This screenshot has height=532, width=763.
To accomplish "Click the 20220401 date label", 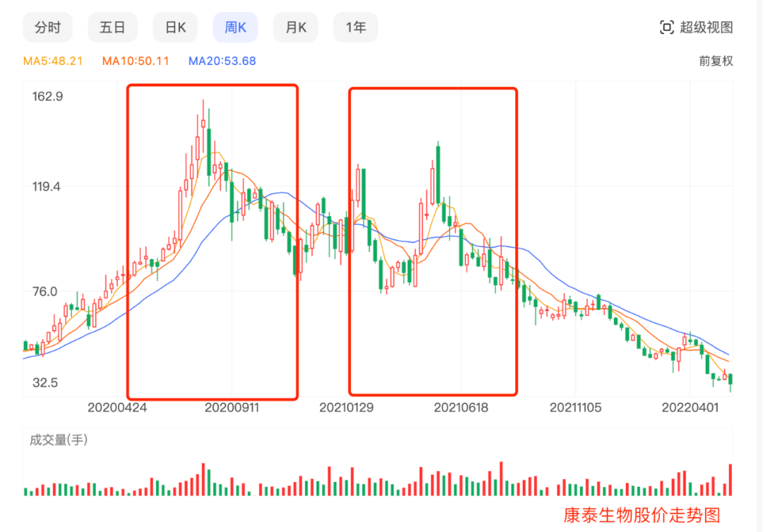I will 690,408.
